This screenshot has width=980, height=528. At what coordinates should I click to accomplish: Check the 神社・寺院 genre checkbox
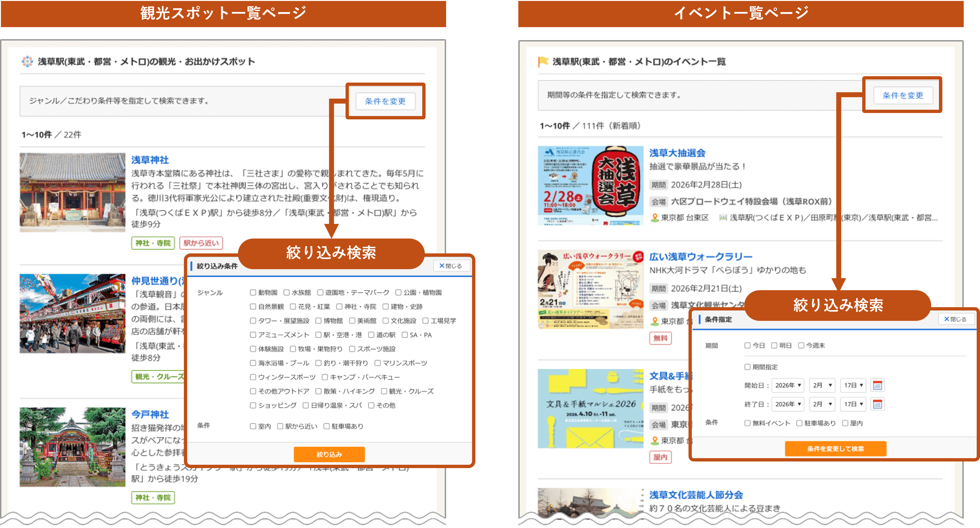[x=339, y=306]
